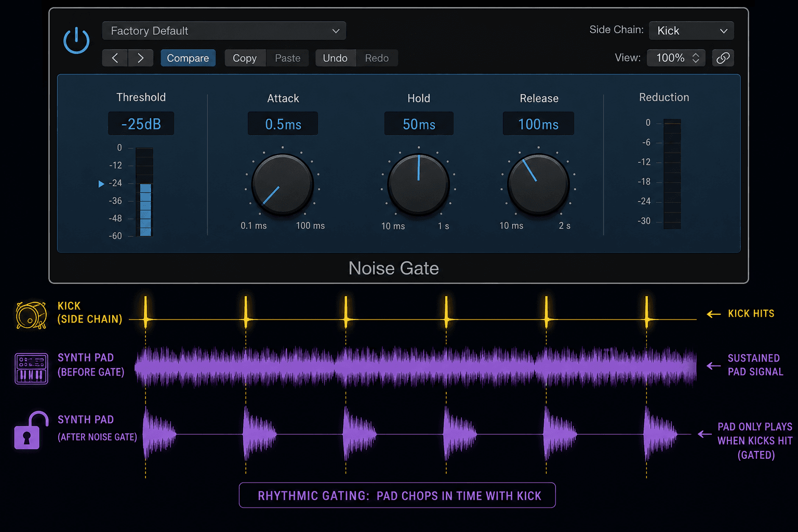Click the Noise Gate title text
Screen dimensions: 798x532
(x=394, y=268)
